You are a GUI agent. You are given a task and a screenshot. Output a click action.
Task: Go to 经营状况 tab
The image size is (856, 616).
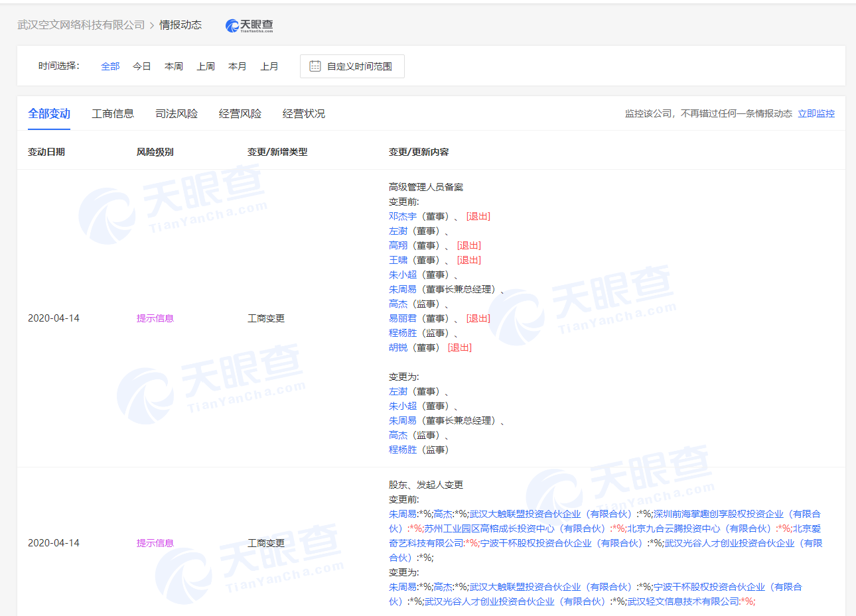click(x=304, y=113)
